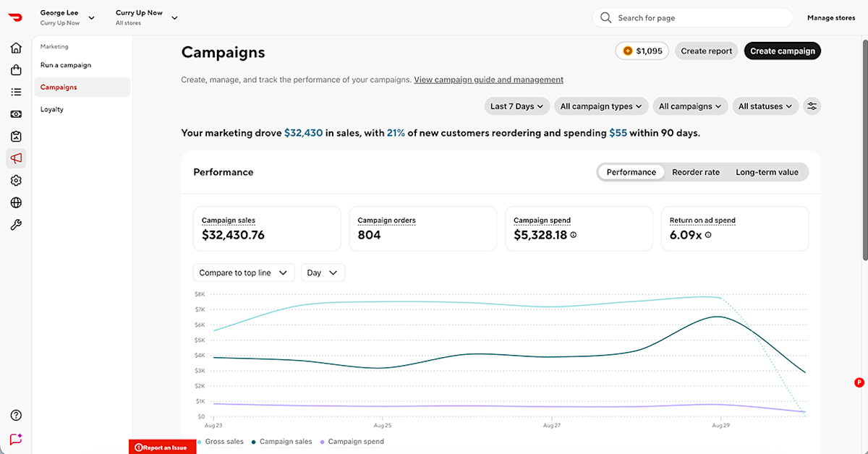This screenshot has width=868, height=454.
Task: Click the $1,095 credits balance button
Action: [x=642, y=51]
